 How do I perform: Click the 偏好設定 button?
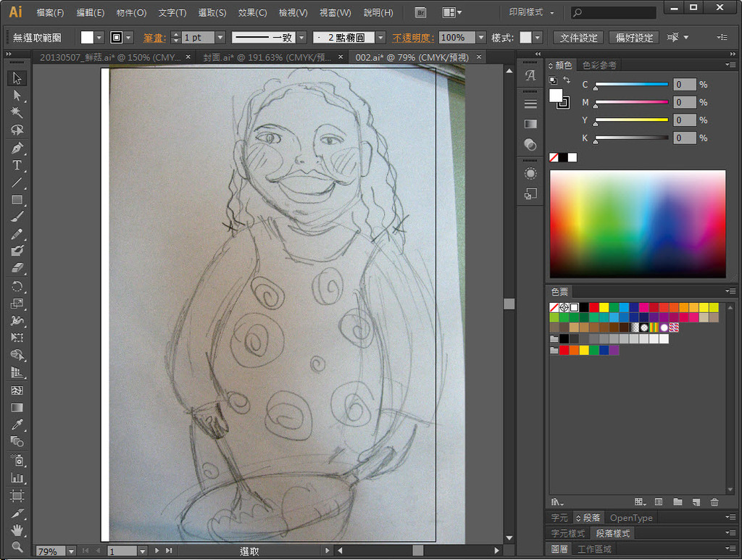[634, 38]
